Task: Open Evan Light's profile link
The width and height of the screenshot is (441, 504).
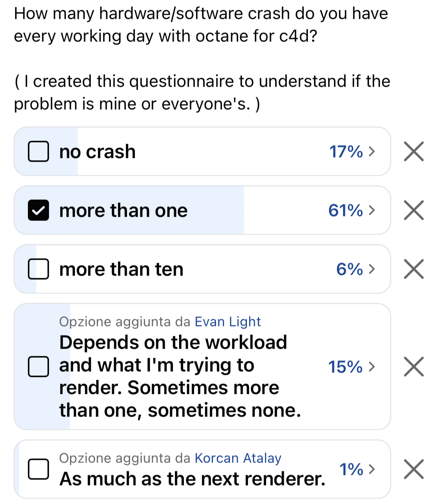Action: tap(228, 322)
